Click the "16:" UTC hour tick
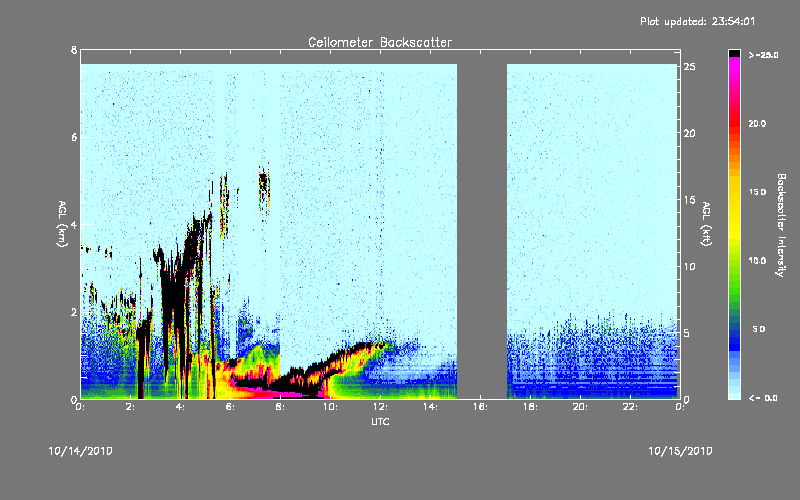The image size is (800, 500). coord(481,407)
